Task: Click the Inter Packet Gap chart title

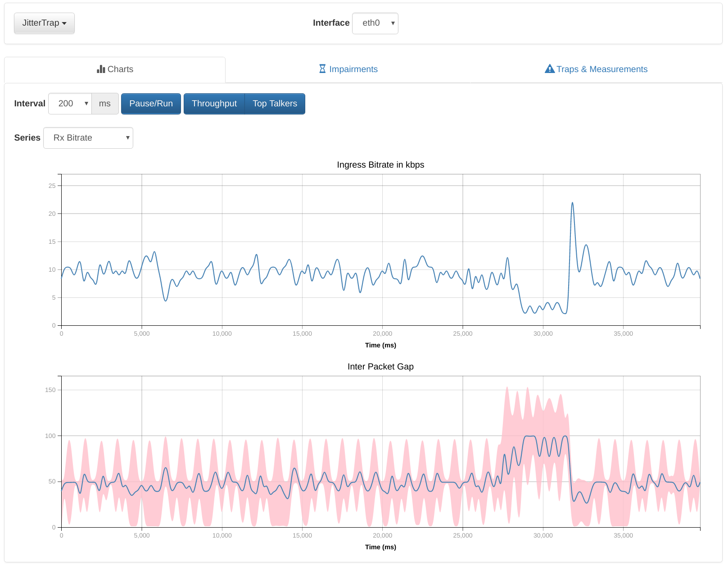Action: pyautogui.click(x=380, y=367)
